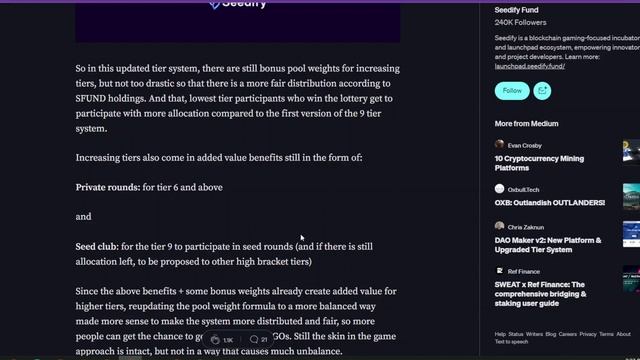The height and width of the screenshot is (360, 640).
Task: Open the thumbnail beside the mining platforms article
Action: (x=631, y=150)
